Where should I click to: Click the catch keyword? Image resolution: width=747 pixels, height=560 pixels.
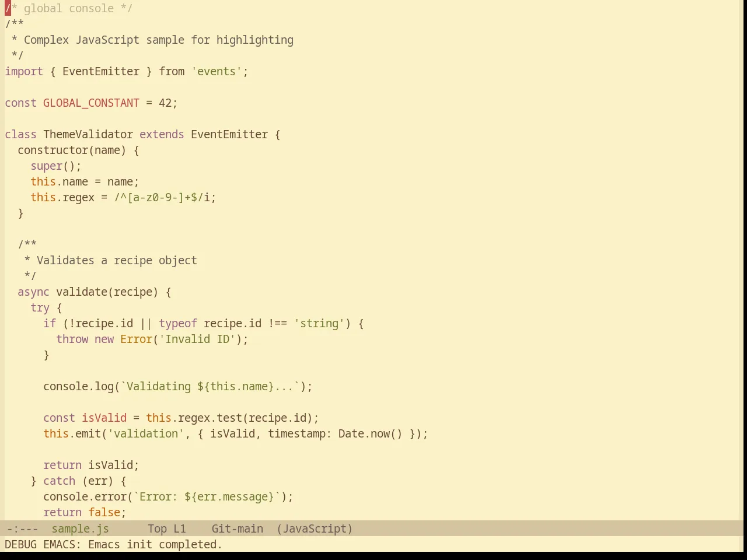pyautogui.click(x=59, y=481)
